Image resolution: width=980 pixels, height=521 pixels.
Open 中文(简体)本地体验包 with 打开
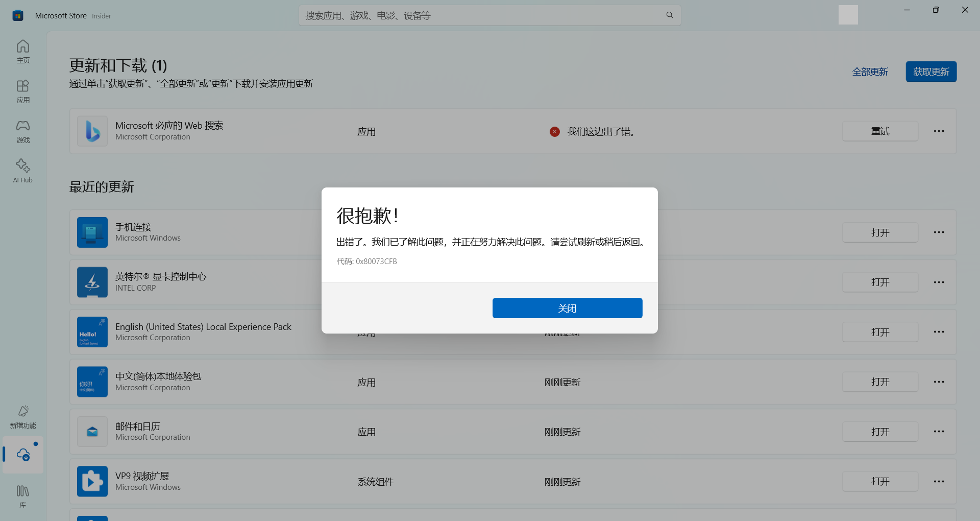[x=880, y=382]
